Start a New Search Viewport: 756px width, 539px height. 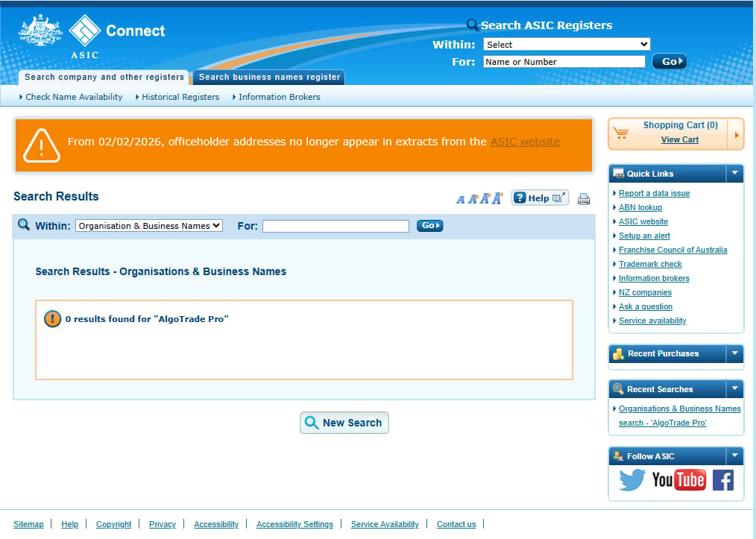pyautogui.click(x=344, y=423)
